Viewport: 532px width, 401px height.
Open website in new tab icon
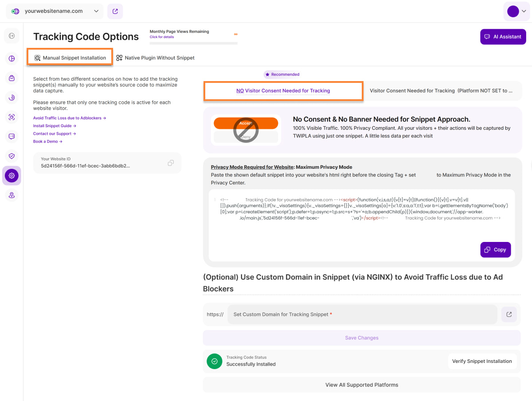click(x=115, y=12)
